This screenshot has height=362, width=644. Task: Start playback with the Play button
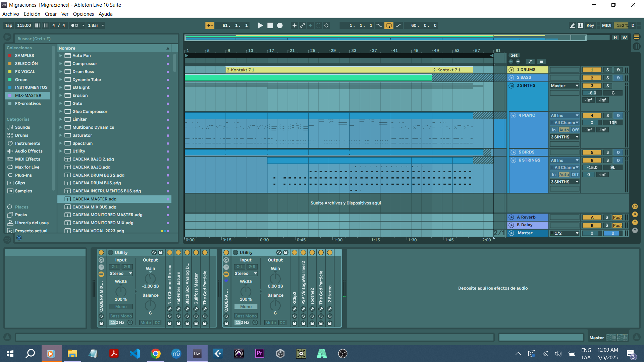[260, 25]
